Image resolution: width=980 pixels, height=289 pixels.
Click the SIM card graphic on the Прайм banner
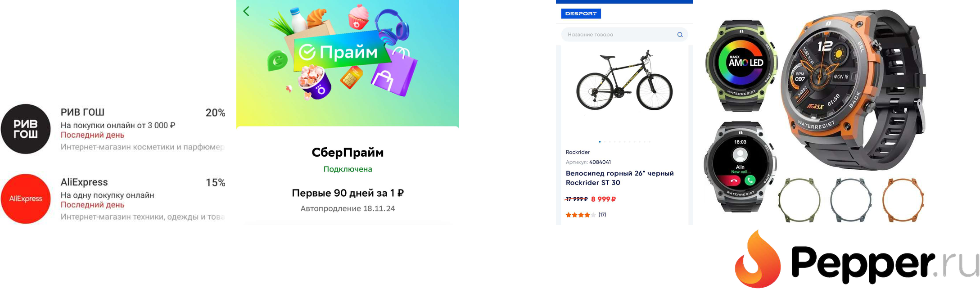point(353,77)
